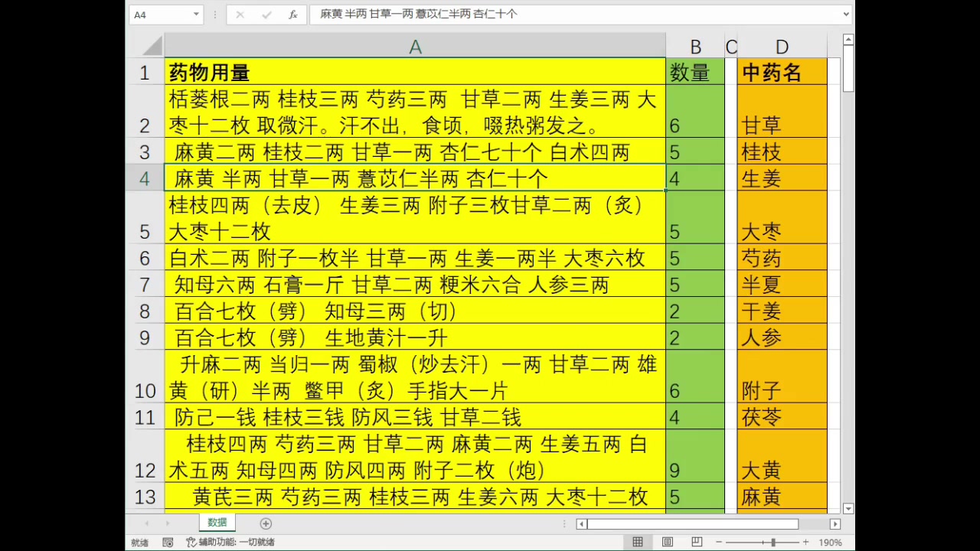The image size is (980, 551).
Task: Click vertical scrollbar down arrow
Action: (x=848, y=508)
